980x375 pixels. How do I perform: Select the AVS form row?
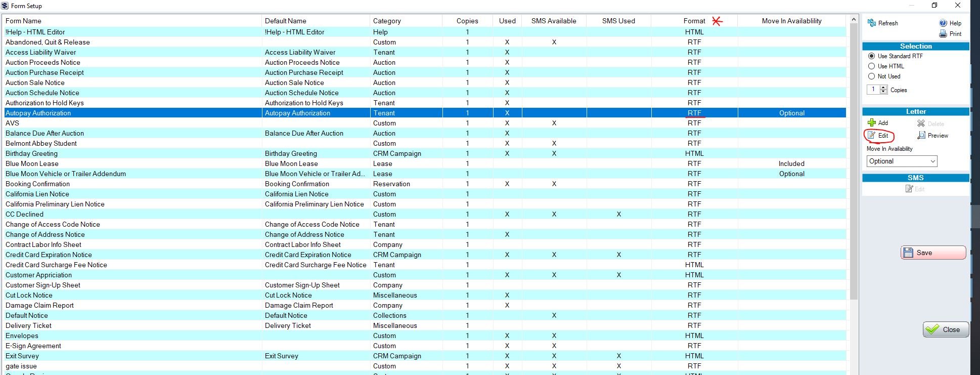tap(425, 123)
